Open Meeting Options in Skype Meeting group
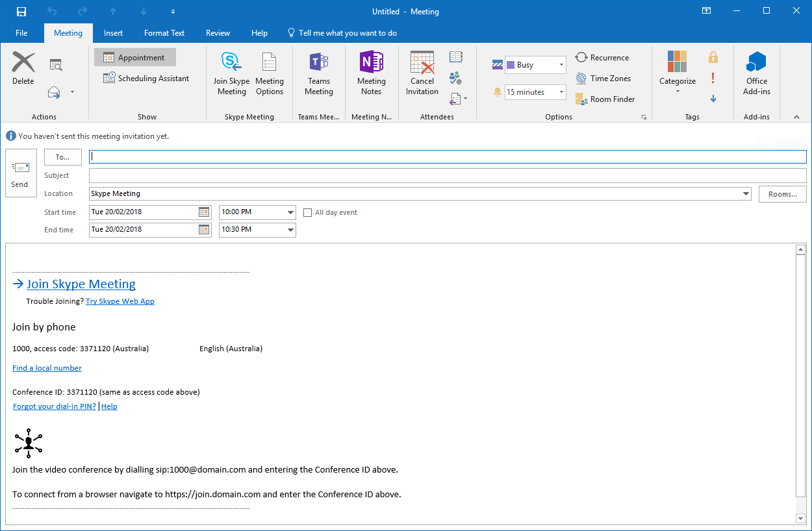This screenshot has height=531, width=812. pyautogui.click(x=270, y=74)
